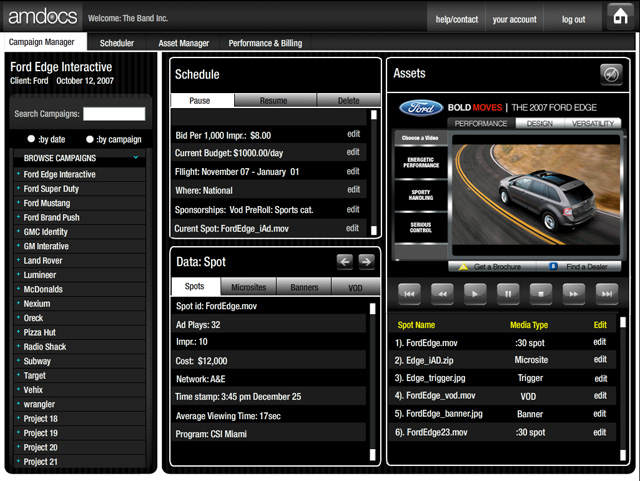
Task: Click the Schedule panel scrollbar
Action: coord(373,172)
